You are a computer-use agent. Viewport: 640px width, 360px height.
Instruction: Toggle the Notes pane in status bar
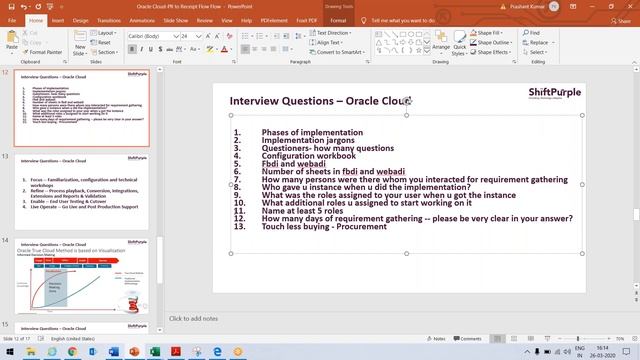coord(436,339)
